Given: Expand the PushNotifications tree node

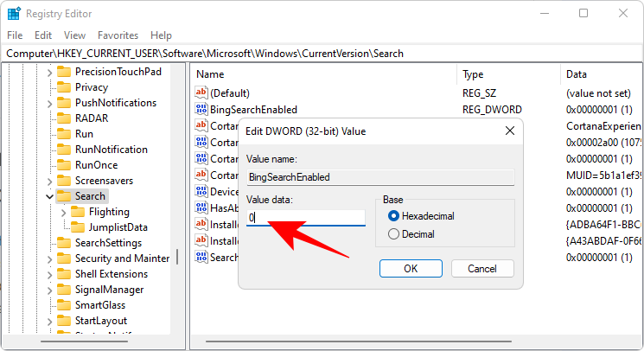Looking at the screenshot, I should pyautogui.click(x=50, y=103).
